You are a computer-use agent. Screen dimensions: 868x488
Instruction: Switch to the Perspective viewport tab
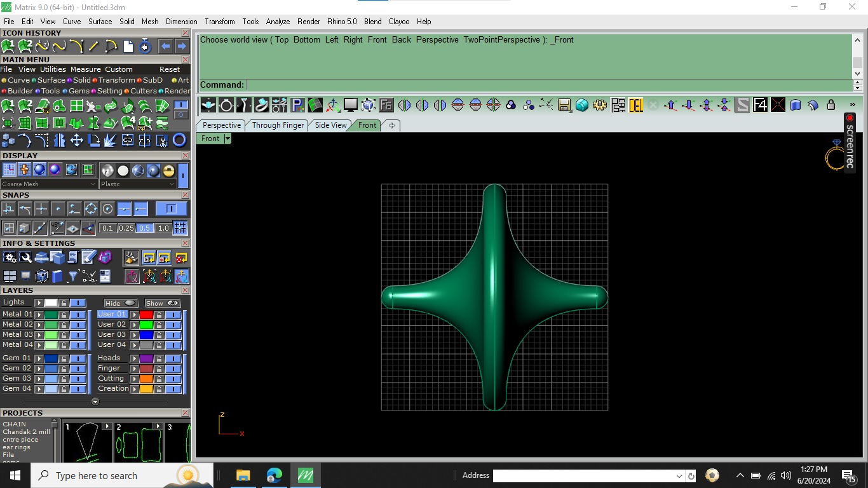coord(222,125)
